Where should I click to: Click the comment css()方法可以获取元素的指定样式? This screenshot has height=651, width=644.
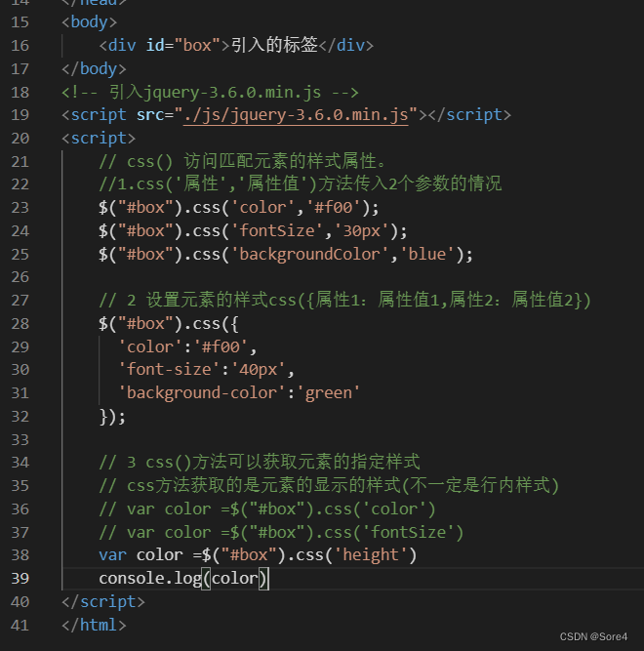(260, 462)
